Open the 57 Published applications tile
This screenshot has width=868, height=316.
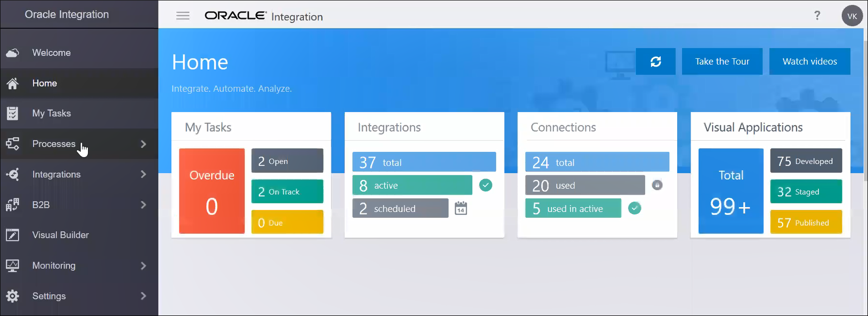(806, 222)
